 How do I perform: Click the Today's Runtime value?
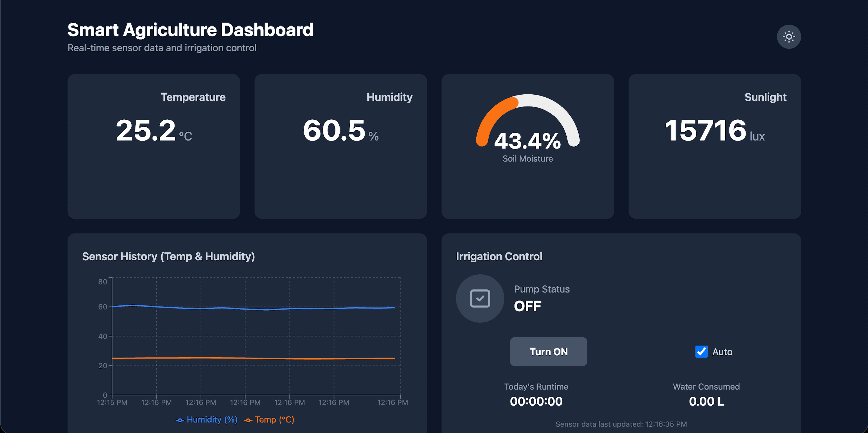tap(536, 401)
